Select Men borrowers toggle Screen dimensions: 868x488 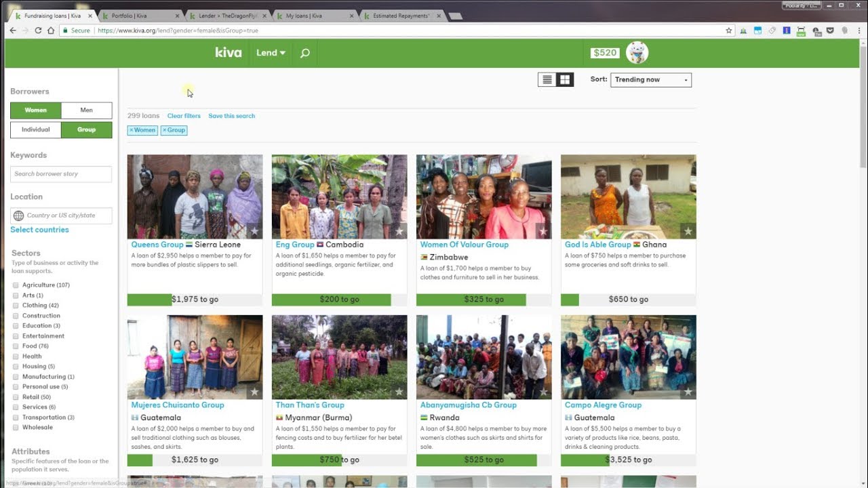tap(87, 110)
